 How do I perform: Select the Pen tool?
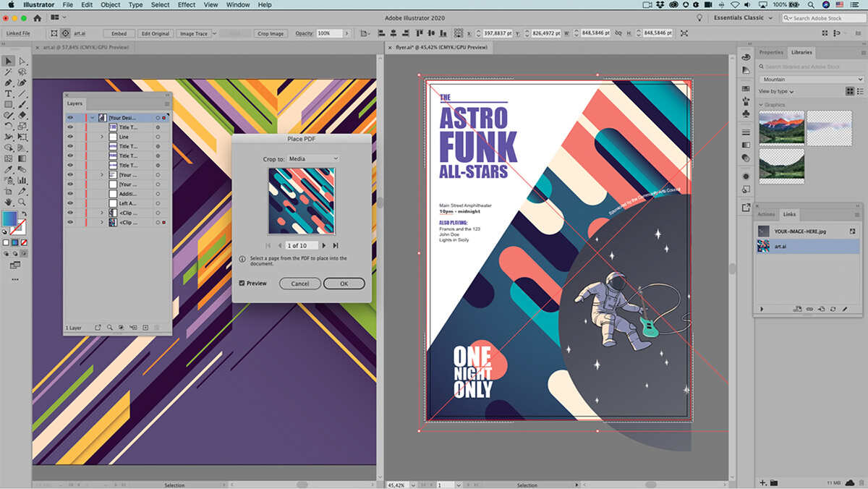pos(9,83)
